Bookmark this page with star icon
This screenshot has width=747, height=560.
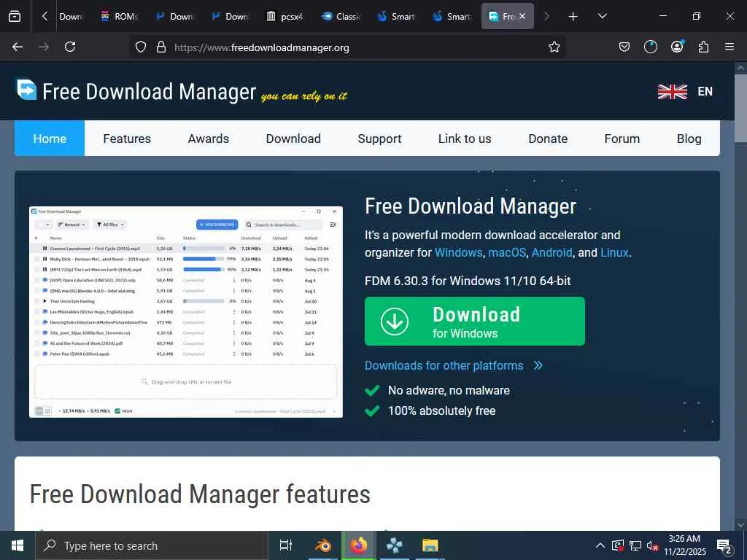coord(554,47)
